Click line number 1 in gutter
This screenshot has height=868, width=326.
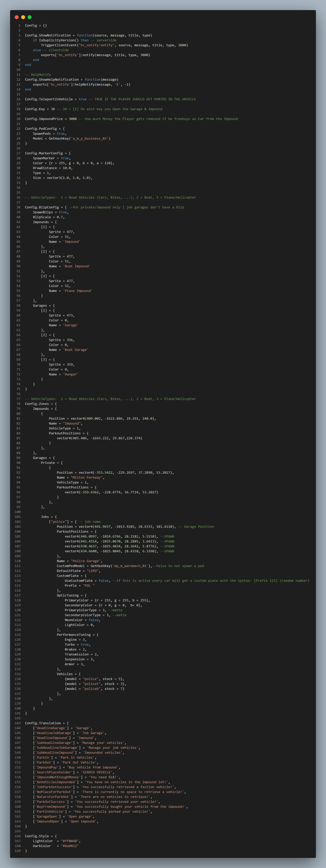pos(19,26)
